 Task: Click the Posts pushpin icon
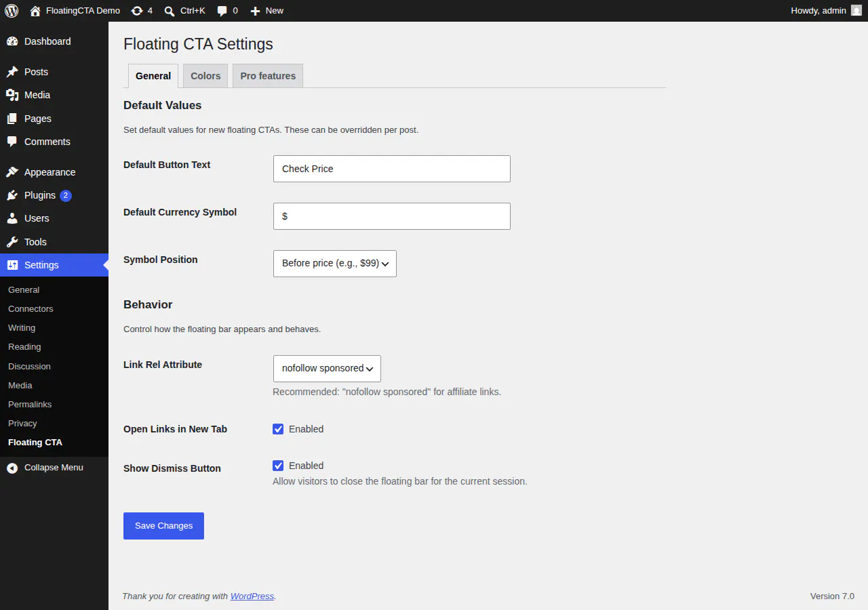click(x=12, y=72)
